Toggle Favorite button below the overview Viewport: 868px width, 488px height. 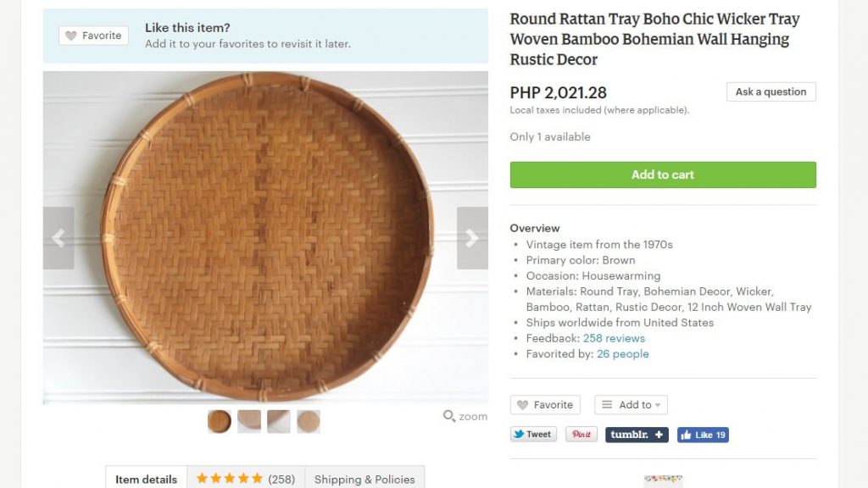(545, 404)
